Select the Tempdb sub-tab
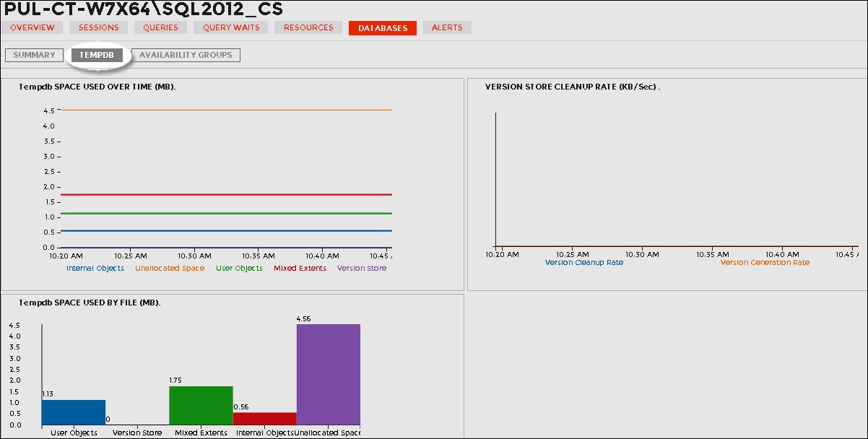 pyautogui.click(x=97, y=55)
